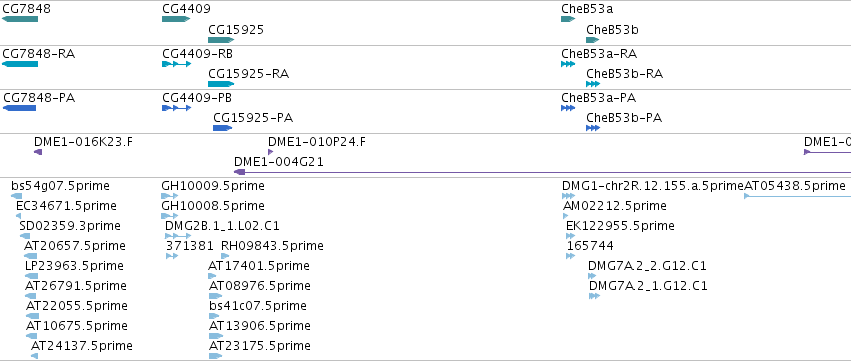Select the CheB53b-PA protein glyph
The width and height of the screenshot is (851, 361).
pos(593,128)
